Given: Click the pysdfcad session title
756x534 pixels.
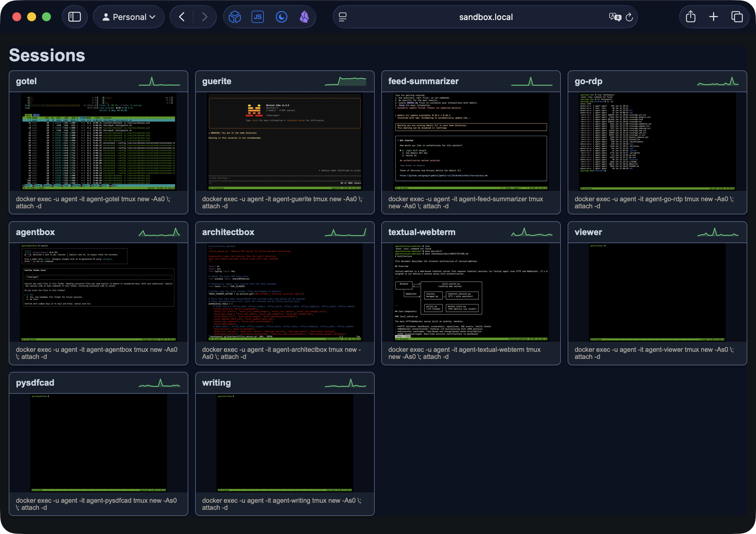Looking at the screenshot, I should (x=35, y=382).
